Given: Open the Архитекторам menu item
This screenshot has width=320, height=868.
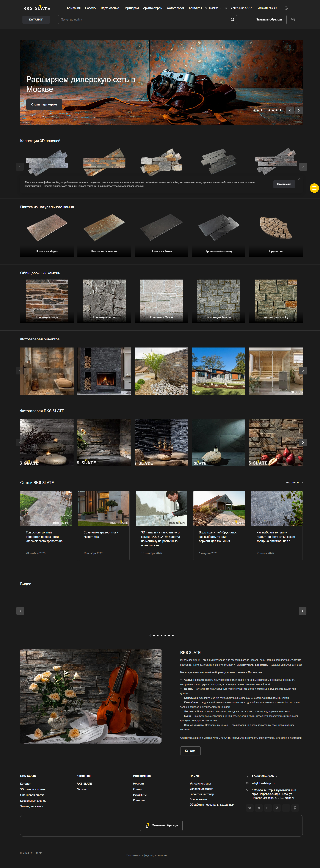Looking at the screenshot, I should click(153, 8).
